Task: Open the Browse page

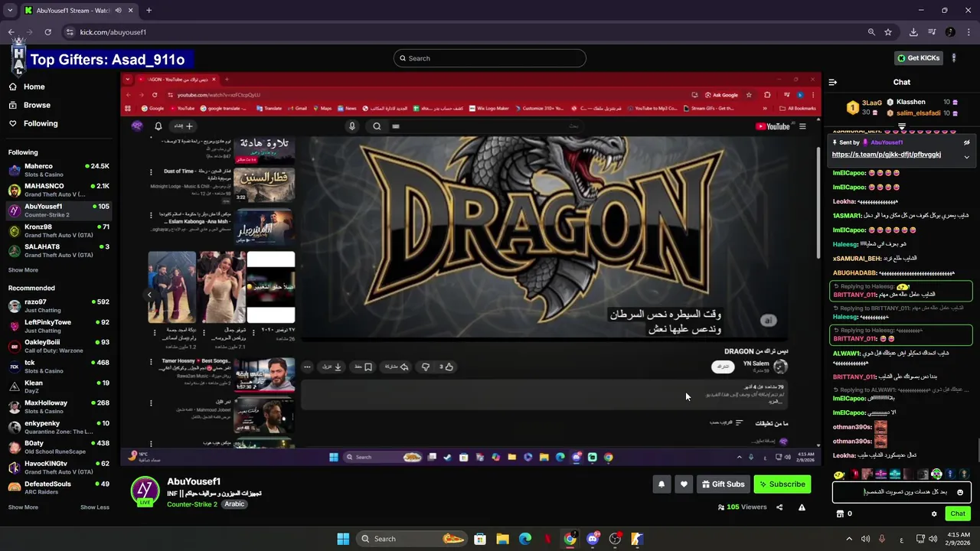Action: coord(29,105)
